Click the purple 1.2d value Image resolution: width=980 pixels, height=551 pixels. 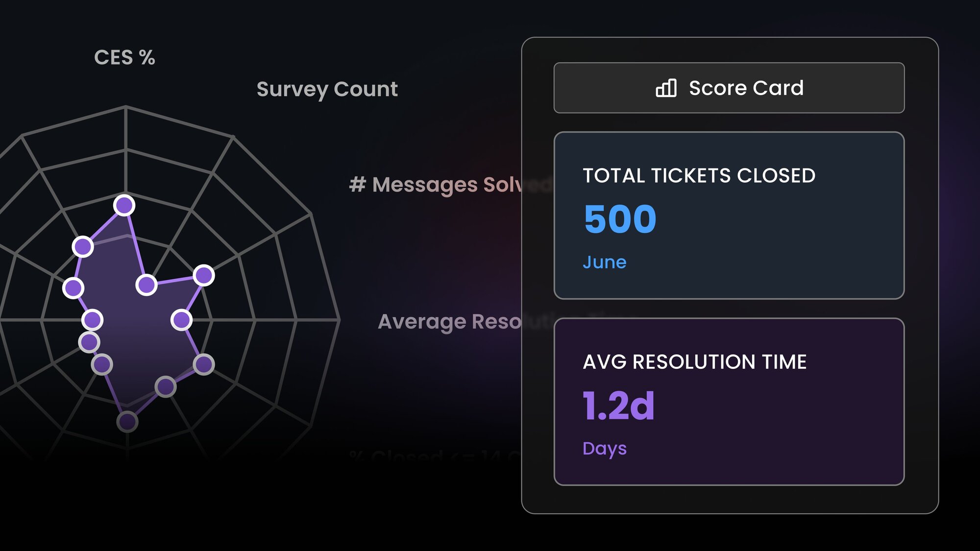(x=618, y=406)
